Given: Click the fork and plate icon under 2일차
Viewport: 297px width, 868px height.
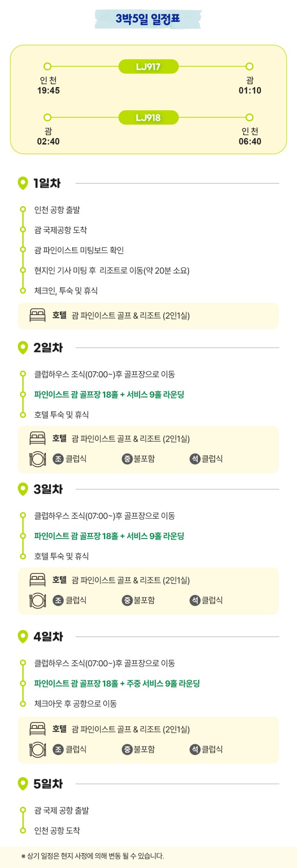Looking at the screenshot, I should tap(38, 459).
